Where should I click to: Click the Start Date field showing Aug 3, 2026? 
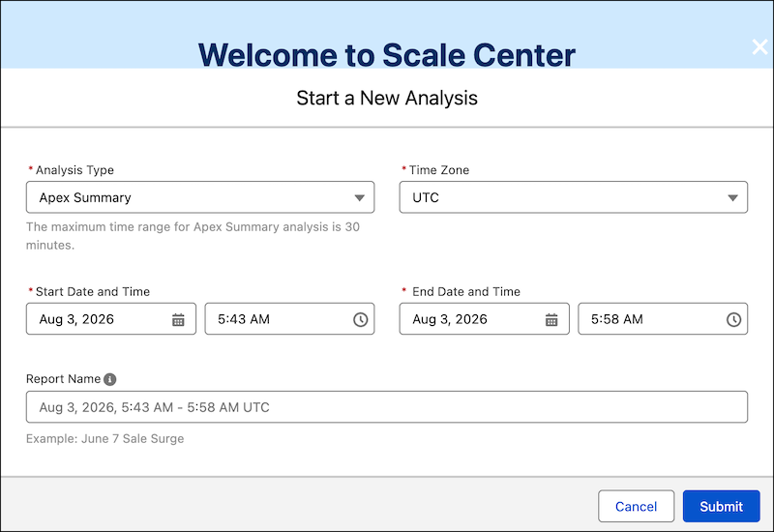coord(111,319)
